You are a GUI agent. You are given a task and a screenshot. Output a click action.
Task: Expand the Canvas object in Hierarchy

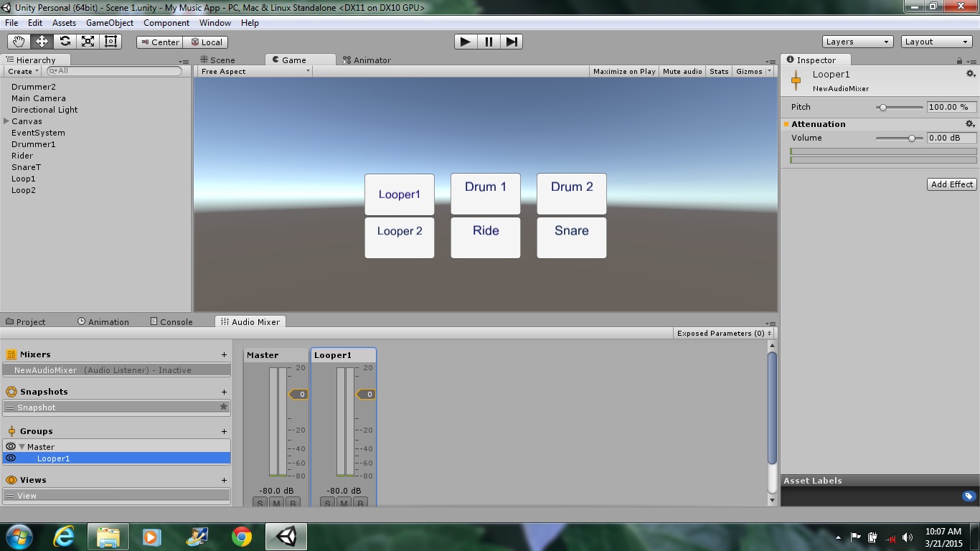coord(6,121)
